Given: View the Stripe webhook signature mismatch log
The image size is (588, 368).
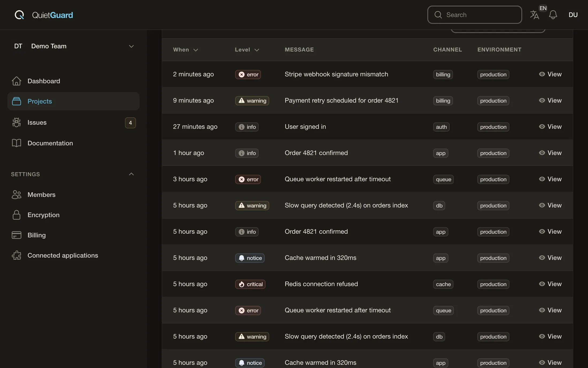Looking at the screenshot, I should pos(550,74).
